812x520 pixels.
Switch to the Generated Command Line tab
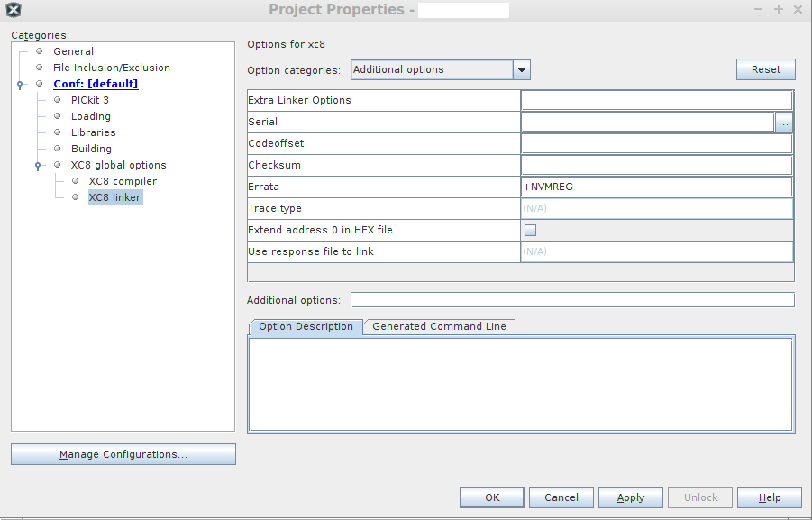[x=439, y=327]
